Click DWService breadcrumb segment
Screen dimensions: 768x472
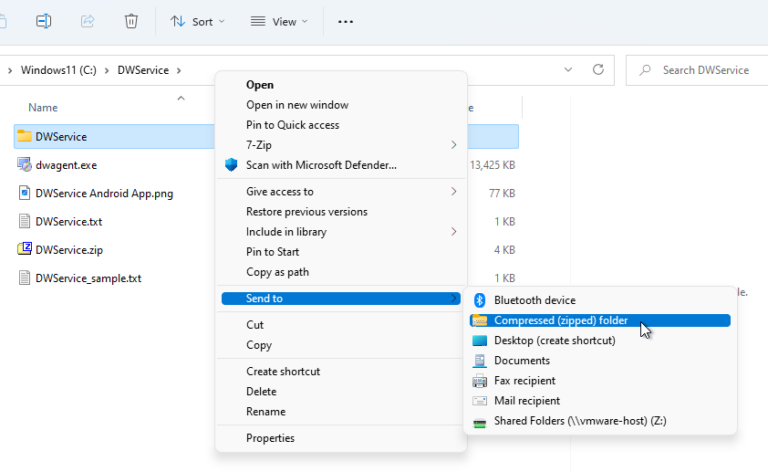143,70
